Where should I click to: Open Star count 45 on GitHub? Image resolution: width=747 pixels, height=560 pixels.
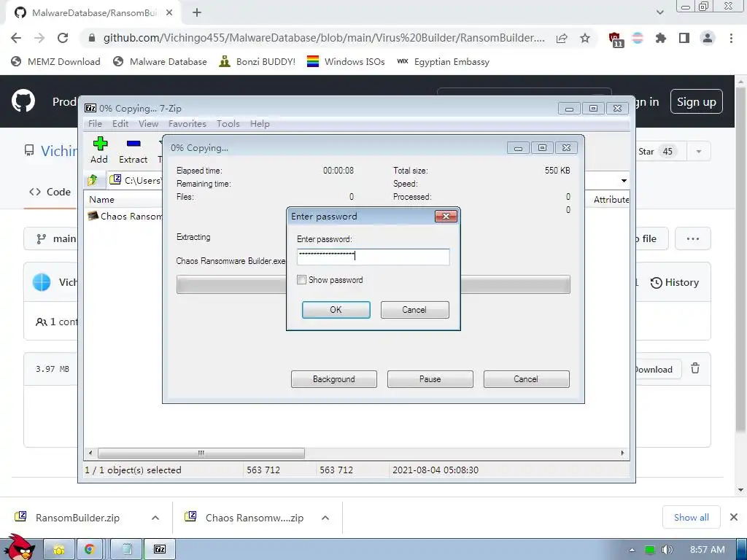[x=667, y=152]
